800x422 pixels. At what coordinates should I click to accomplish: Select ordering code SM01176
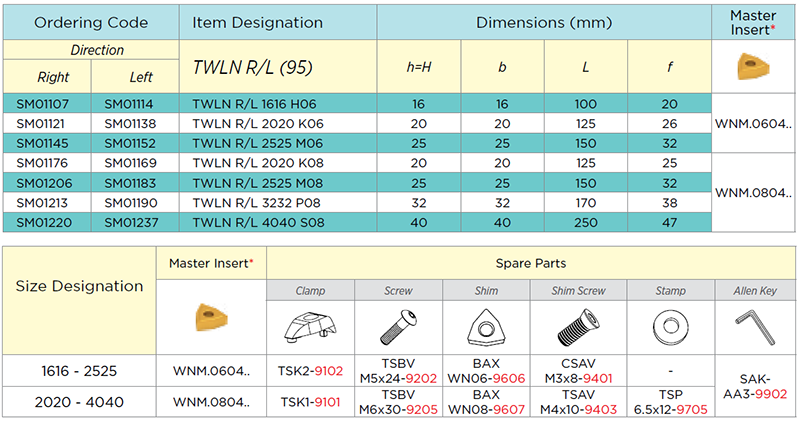coord(42,163)
